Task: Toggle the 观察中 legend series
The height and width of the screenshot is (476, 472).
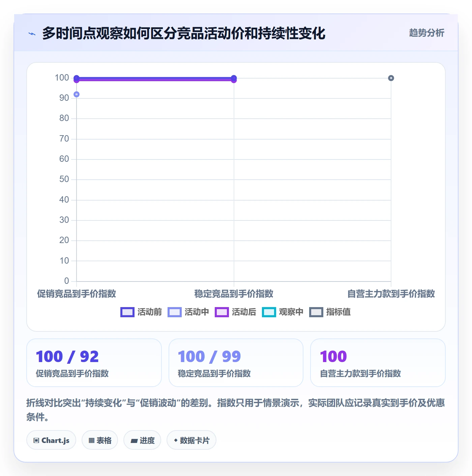Action: pos(283,312)
